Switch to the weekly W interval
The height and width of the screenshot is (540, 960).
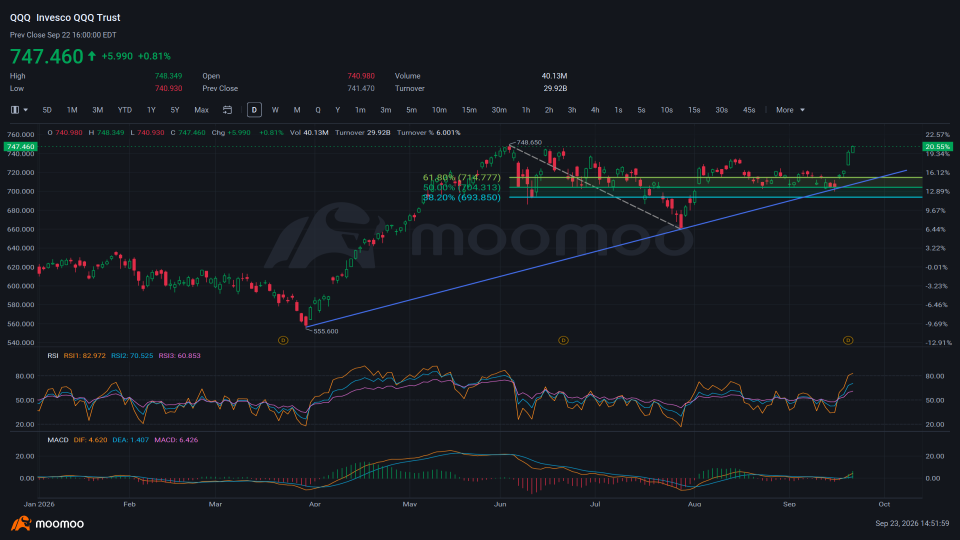point(275,110)
